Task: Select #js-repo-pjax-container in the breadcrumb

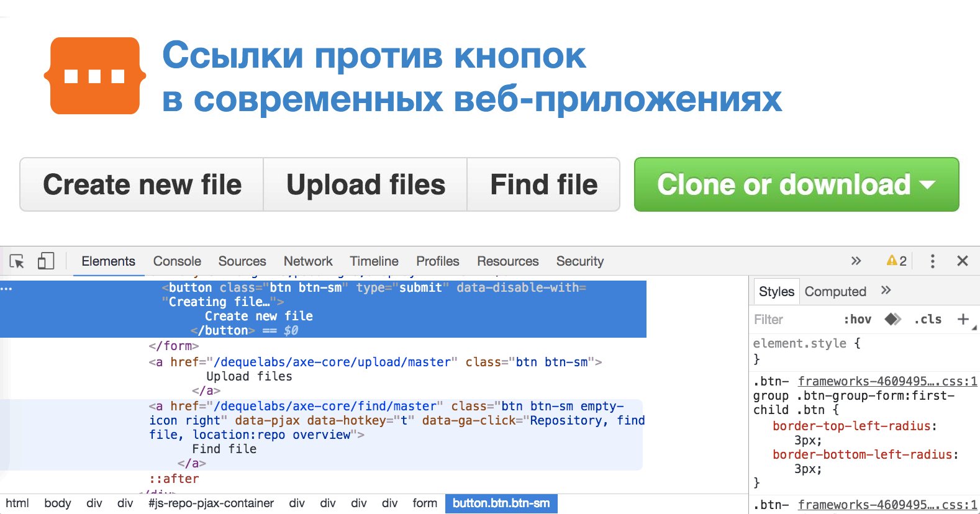Action: pos(211,503)
